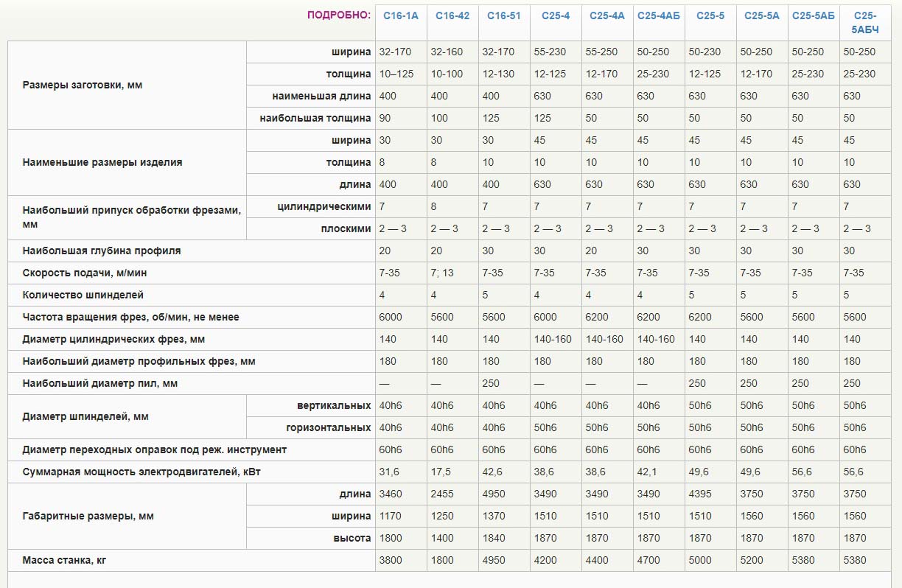Click the 'Габаритные размеры, мм' row header
Image resolution: width=902 pixels, height=588 pixels.
coord(88,517)
